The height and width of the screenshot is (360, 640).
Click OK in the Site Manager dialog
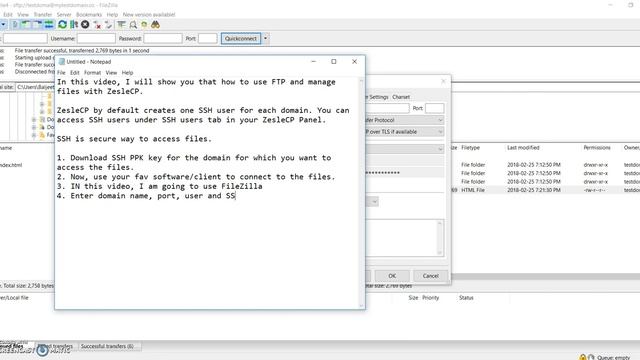point(392,276)
